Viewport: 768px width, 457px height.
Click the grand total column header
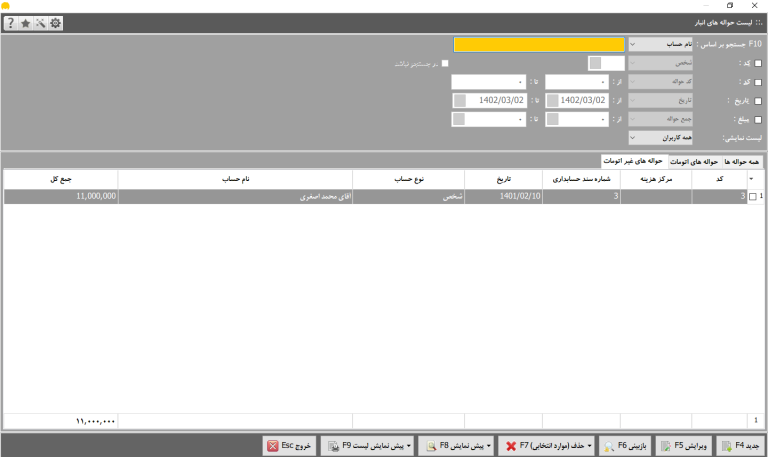(61, 179)
